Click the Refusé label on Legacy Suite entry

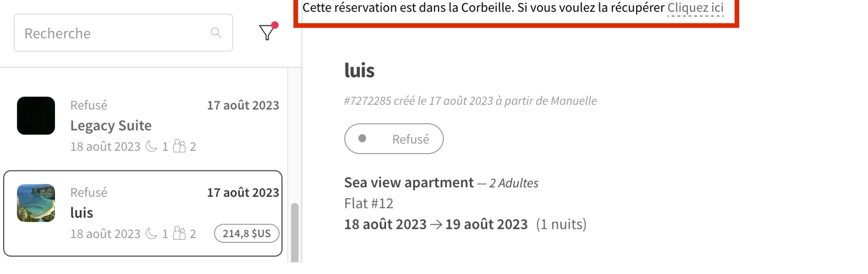click(89, 105)
